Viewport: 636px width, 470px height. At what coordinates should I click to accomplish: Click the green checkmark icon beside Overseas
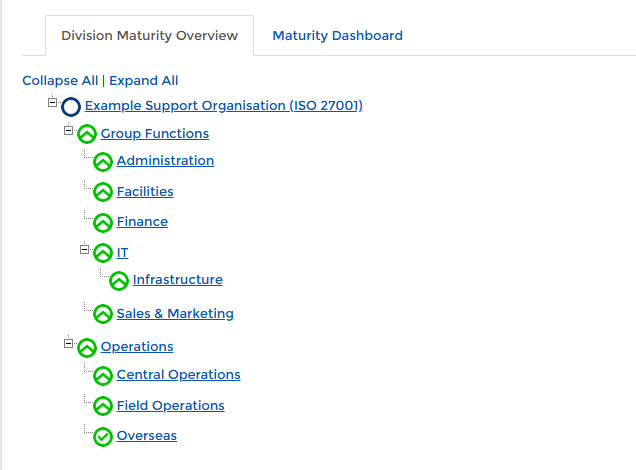coord(103,437)
